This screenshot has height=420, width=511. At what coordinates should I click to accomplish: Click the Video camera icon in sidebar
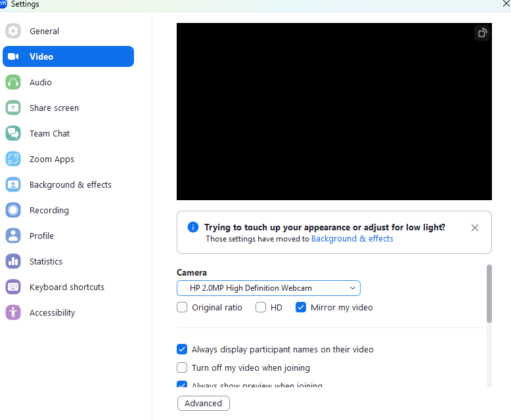click(13, 56)
